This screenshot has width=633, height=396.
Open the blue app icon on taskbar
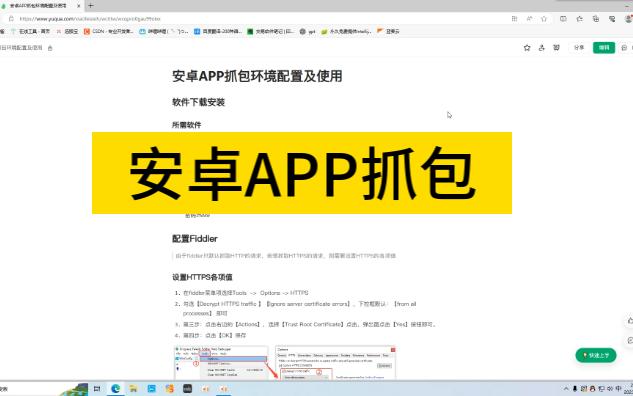tap(151, 389)
